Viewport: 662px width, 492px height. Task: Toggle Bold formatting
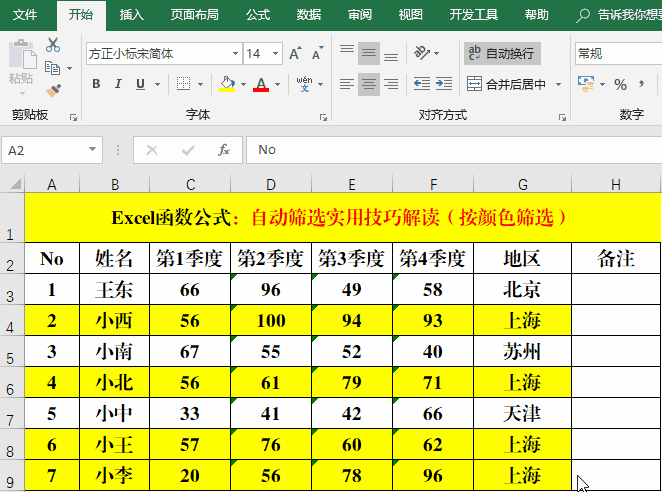pos(97,84)
